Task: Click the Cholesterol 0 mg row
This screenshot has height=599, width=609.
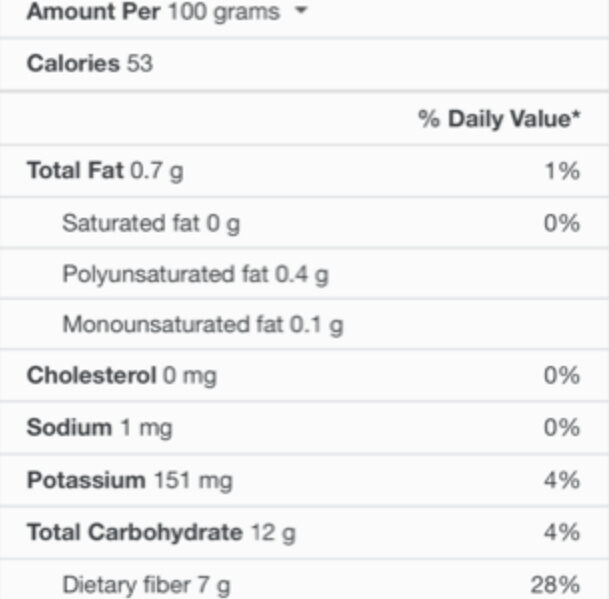Action: click(304, 376)
